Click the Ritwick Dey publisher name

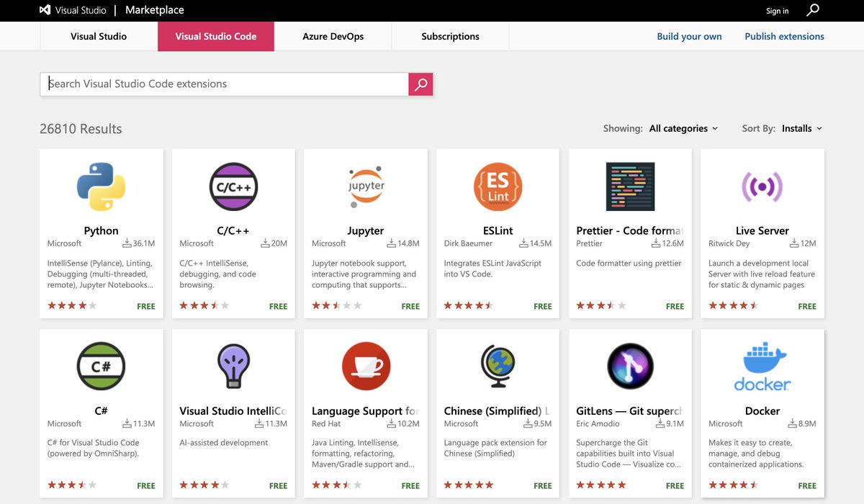[729, 244]
